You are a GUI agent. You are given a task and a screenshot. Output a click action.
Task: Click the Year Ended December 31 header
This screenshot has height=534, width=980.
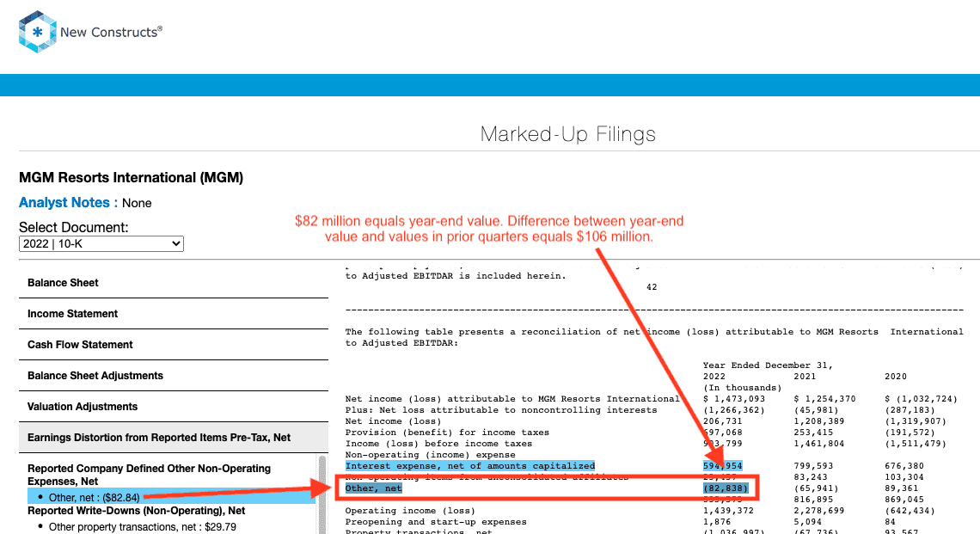[769, 365]
